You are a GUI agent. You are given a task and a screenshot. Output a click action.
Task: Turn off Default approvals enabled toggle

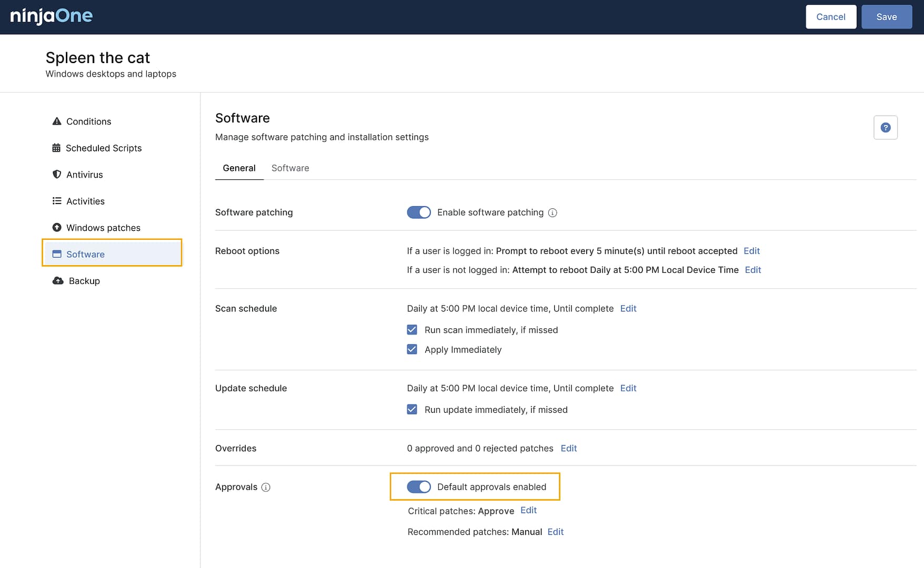(419, 487)
